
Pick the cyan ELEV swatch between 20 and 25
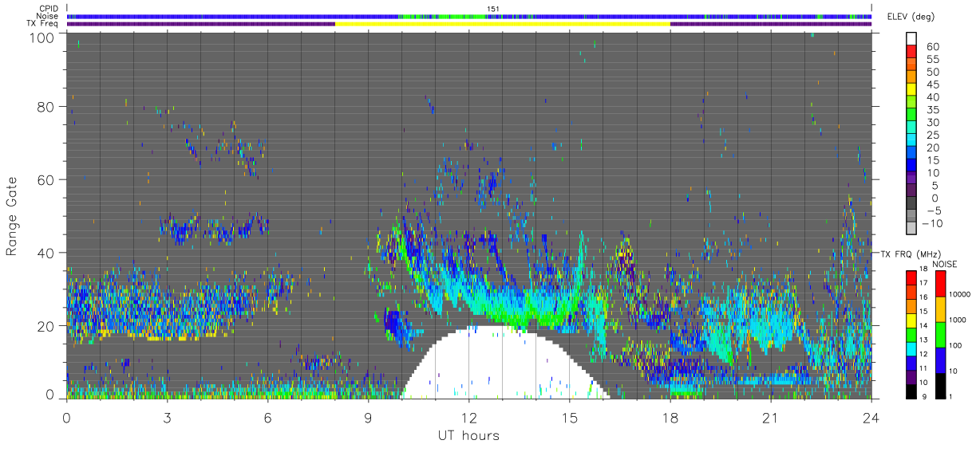coord(911,140)
